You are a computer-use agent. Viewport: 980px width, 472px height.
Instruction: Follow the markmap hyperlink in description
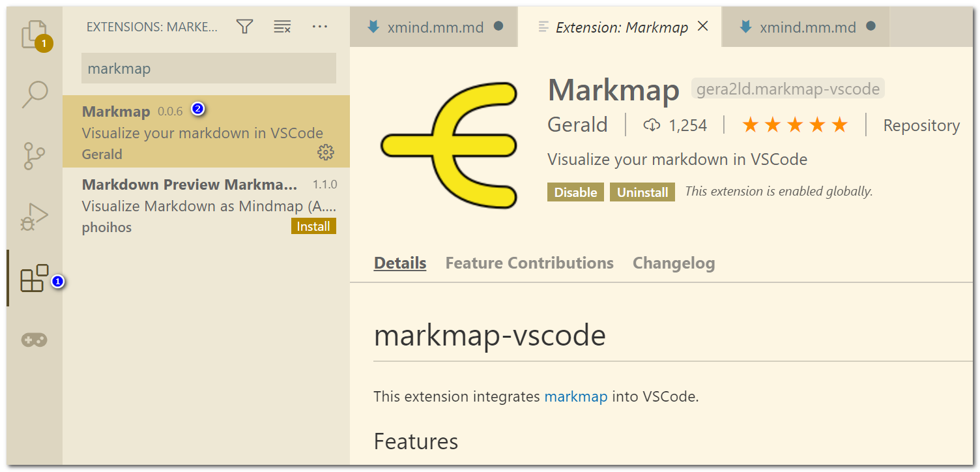click(x=576, y=396)
